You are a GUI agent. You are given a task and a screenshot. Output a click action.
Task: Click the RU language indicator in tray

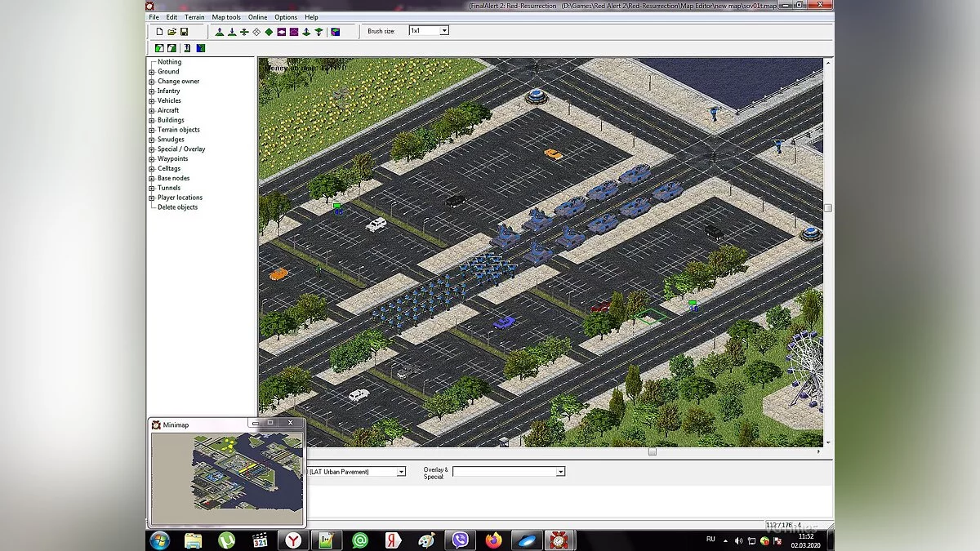(710, 540)
